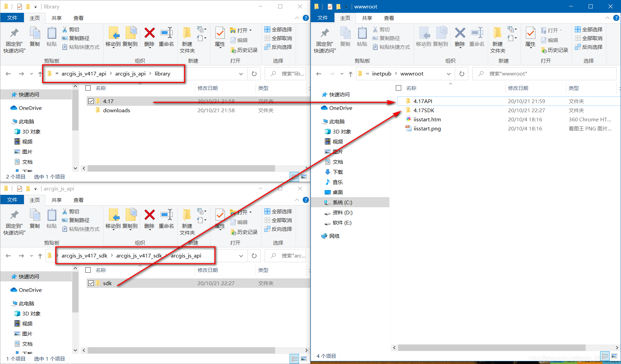Viewport: 621px width, 364px height.
Task: Click Properties (属性) icon in library window
Action: (220, 33)
